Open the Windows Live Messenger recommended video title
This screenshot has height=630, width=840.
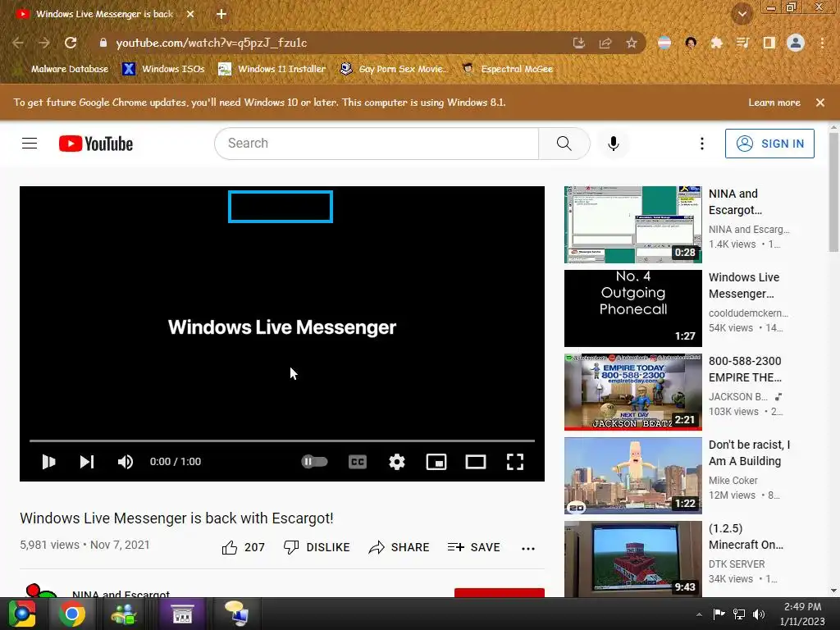click(x=743, y=285)
